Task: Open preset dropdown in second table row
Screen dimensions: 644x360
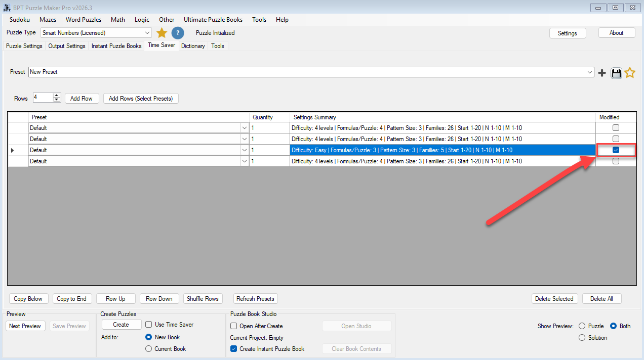Action: 245,139
